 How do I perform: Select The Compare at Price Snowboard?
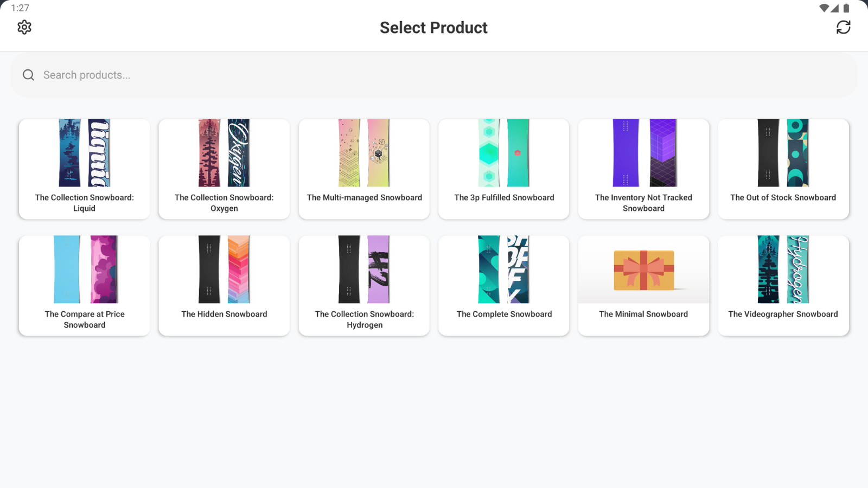click(x=85, y=286)
